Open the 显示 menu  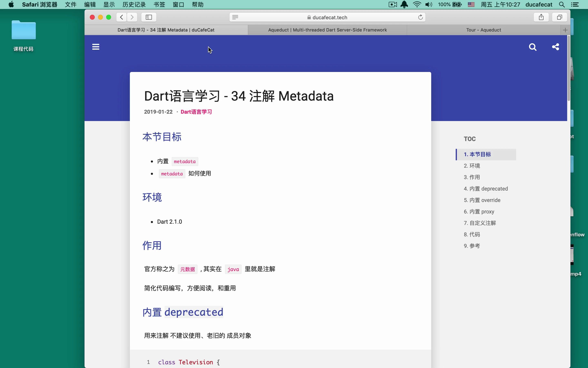coord(109,4)
